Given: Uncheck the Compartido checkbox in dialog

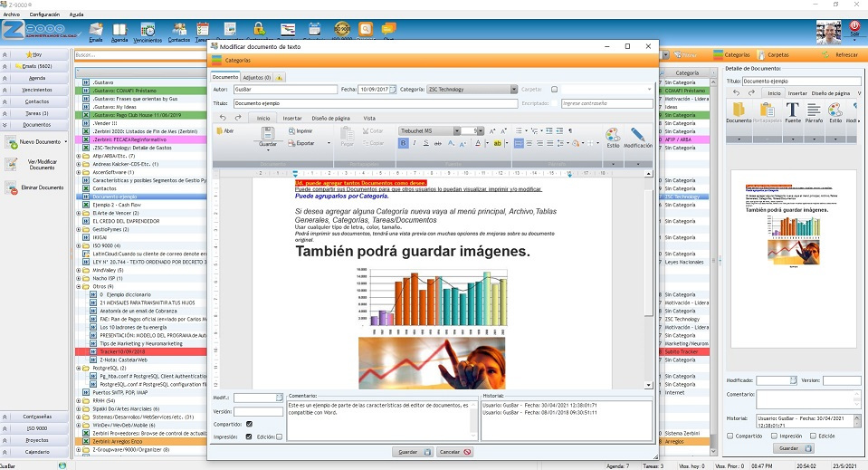Looking at the screenshot, I should point(249,424).
